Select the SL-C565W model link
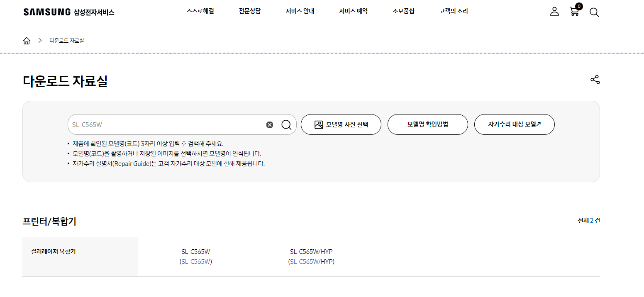This screenshot has width=644, height=297. tap(195, 261)
